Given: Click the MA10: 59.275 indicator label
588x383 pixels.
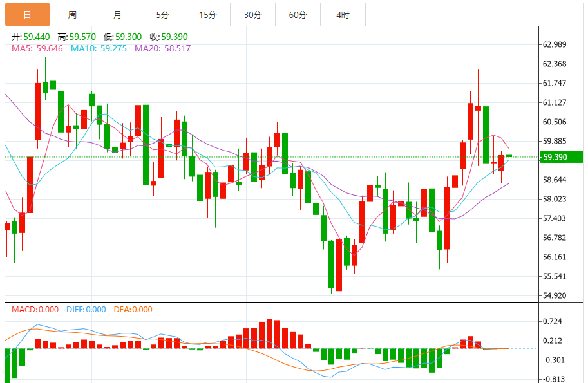Looking at the screenshot, I should (x=99, y=48).
